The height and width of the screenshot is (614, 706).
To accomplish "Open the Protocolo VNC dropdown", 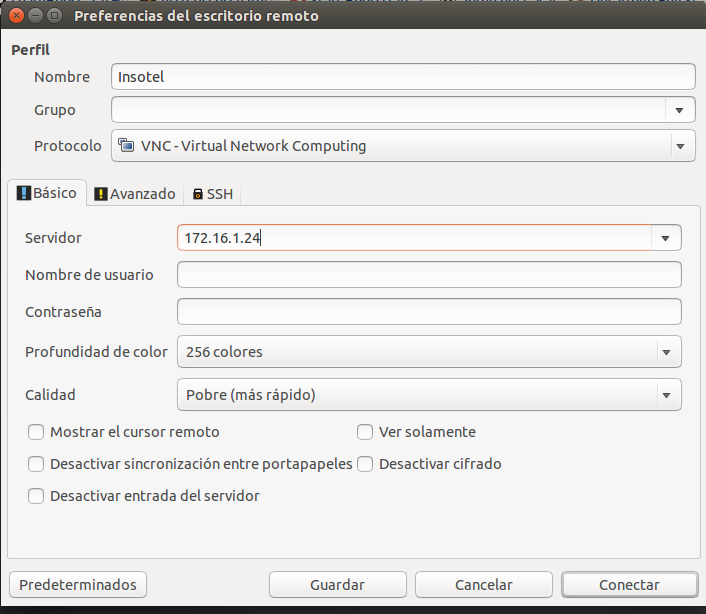I will pos(403,145).
